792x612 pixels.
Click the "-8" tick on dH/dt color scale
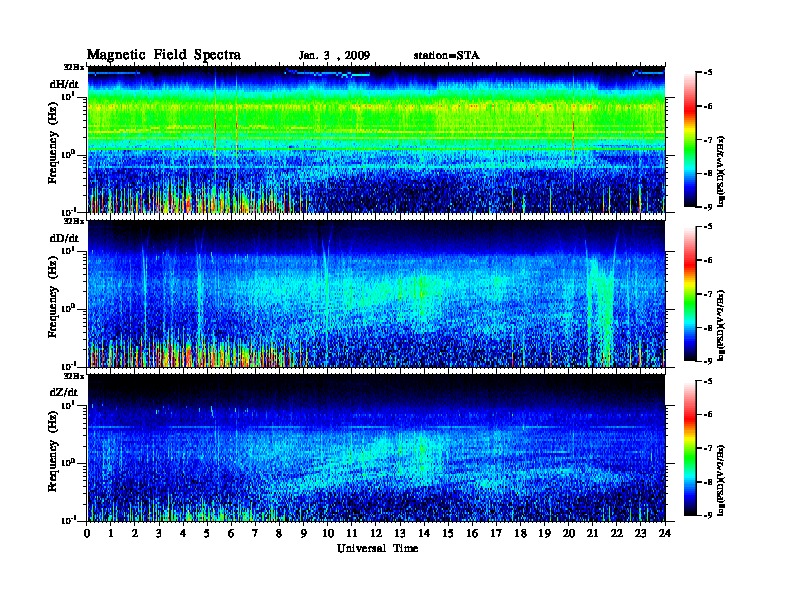(709, 173)
